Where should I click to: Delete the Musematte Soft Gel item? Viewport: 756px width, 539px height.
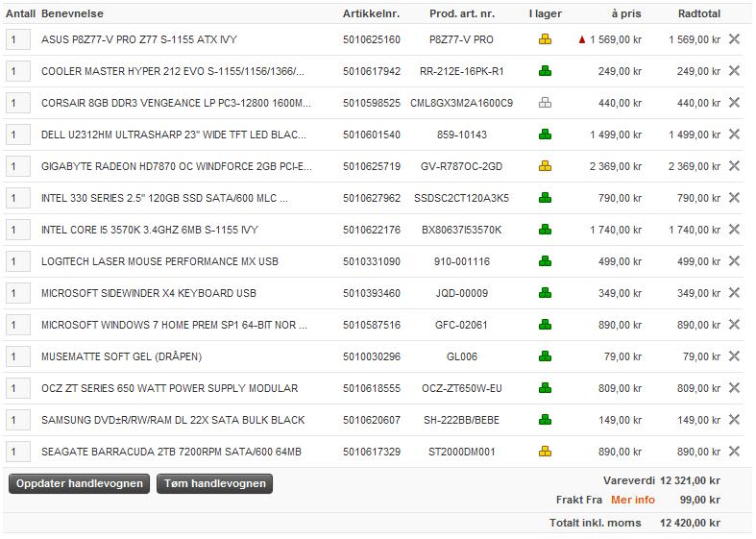tap(734, 356)
